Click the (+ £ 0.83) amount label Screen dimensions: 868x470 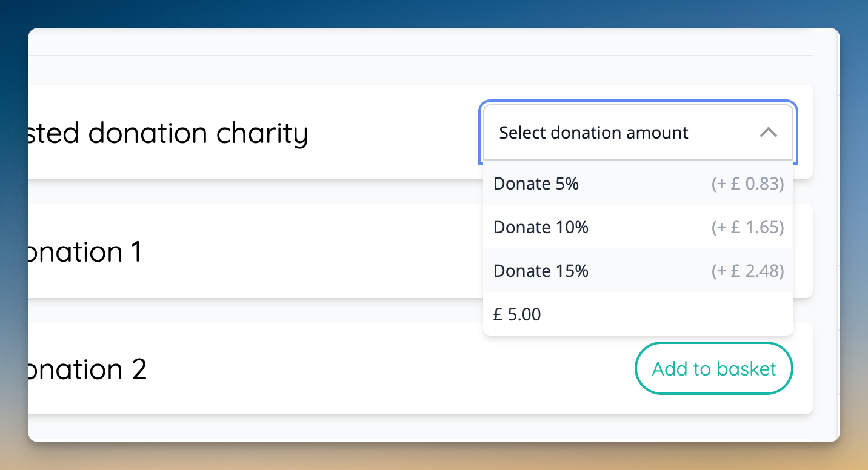pos(747,184)
